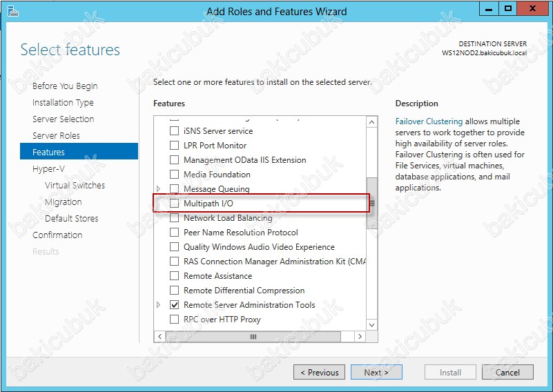
Task: Click the Next button
Action: click(x=376, y=372)
